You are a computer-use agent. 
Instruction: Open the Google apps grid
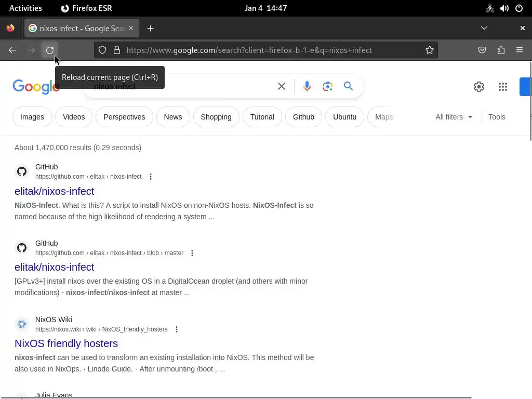503,87
